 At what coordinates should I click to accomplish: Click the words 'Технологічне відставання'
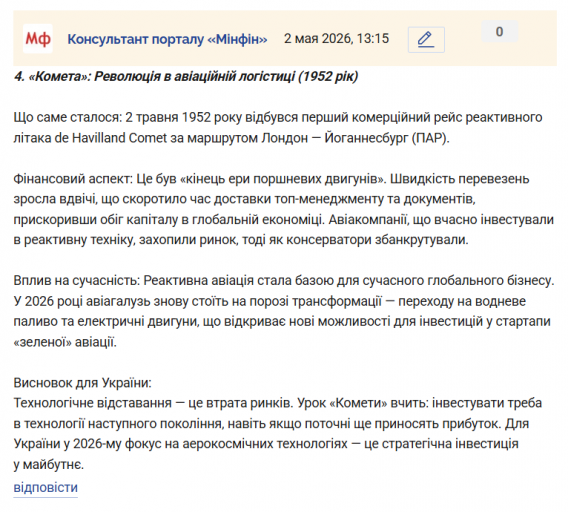(x=93, y=403)
